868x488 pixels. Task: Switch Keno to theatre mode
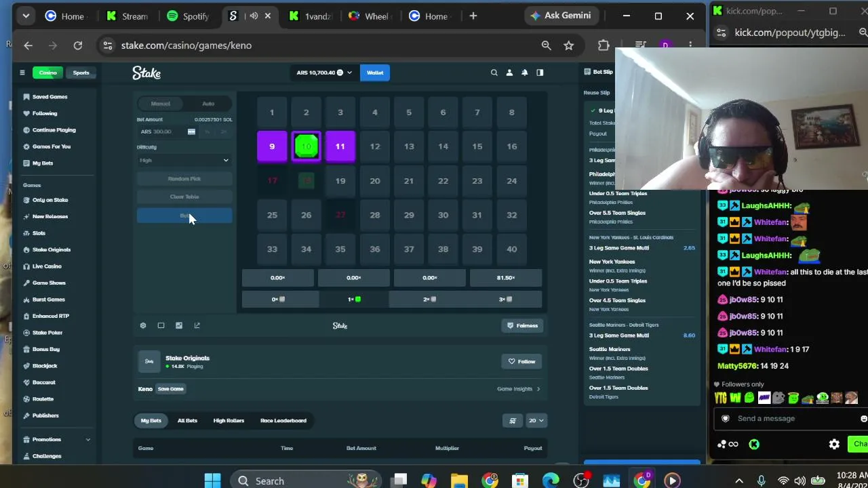click(161, 325)
